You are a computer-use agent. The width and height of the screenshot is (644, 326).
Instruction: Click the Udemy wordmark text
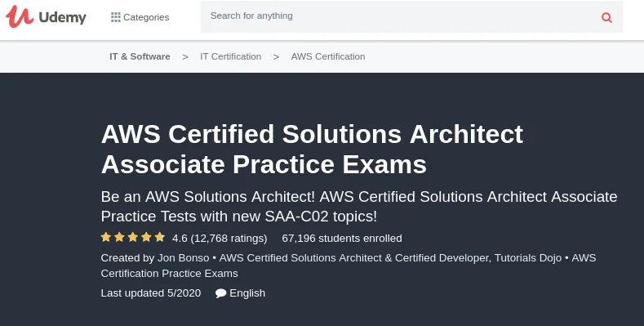coord(62,17)
